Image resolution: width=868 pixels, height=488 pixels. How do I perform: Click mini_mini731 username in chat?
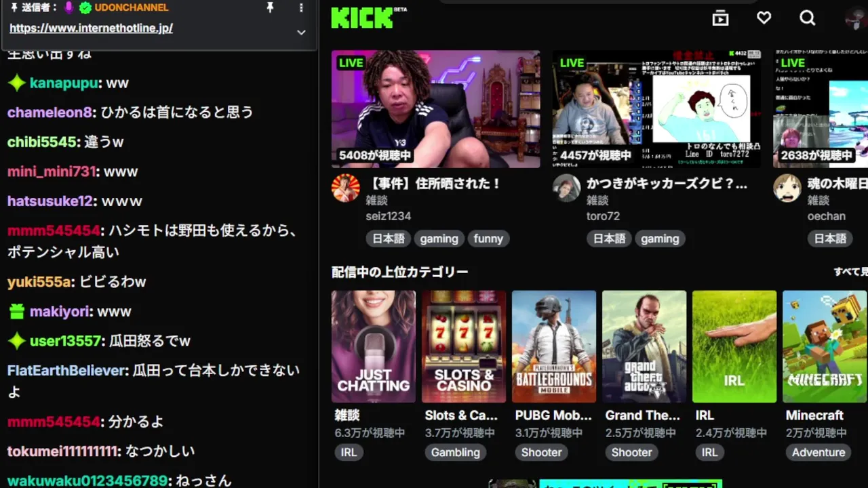point(52,171)
